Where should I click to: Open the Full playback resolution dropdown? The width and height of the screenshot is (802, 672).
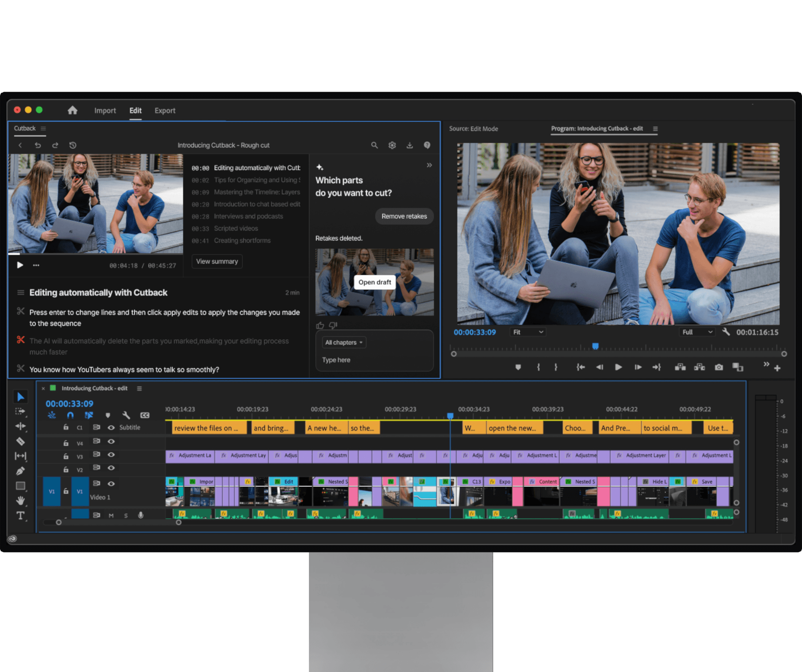click(x=697, y=332)
